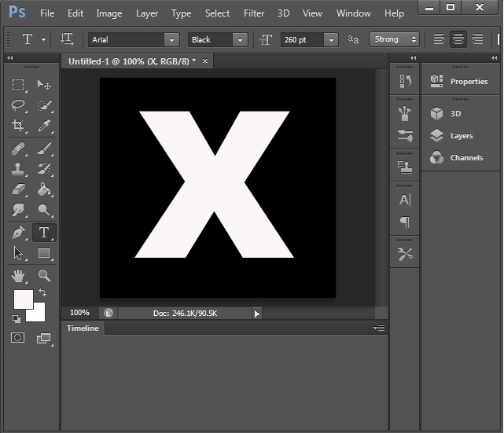Viewport: 504px width, 433px height.
Task: Open the Strong anti-aliasing dropdown
Action: point(394,39)
